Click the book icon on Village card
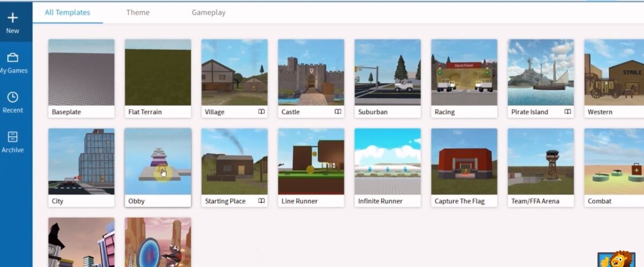This screenshot has width=644, height=267. click(261, 112)
